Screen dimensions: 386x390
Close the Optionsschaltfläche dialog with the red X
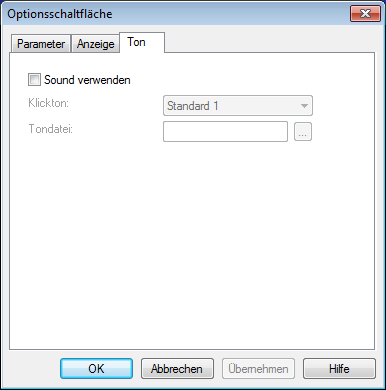pyautogui.click(x=365, y=13)
